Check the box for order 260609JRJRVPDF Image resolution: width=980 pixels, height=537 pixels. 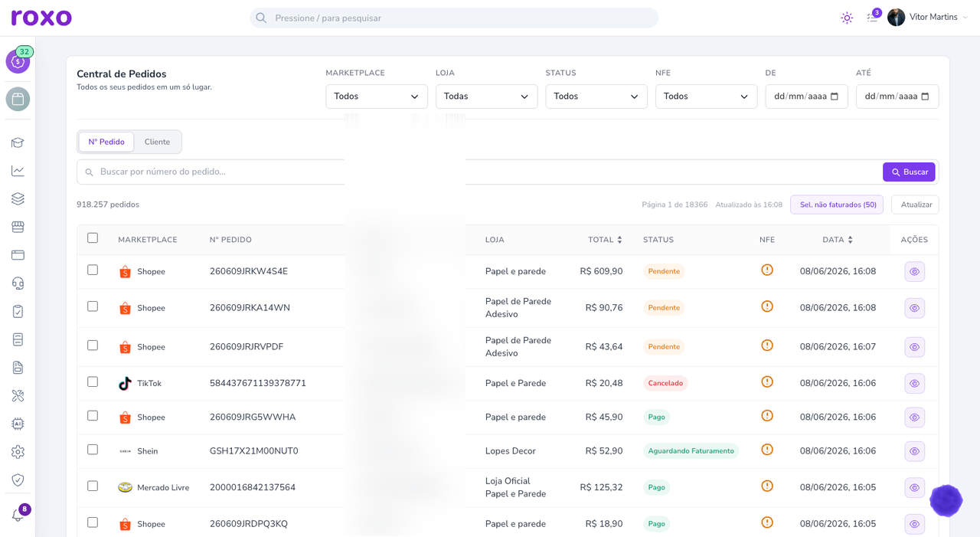pyautogui.click(x=93, y=345)
